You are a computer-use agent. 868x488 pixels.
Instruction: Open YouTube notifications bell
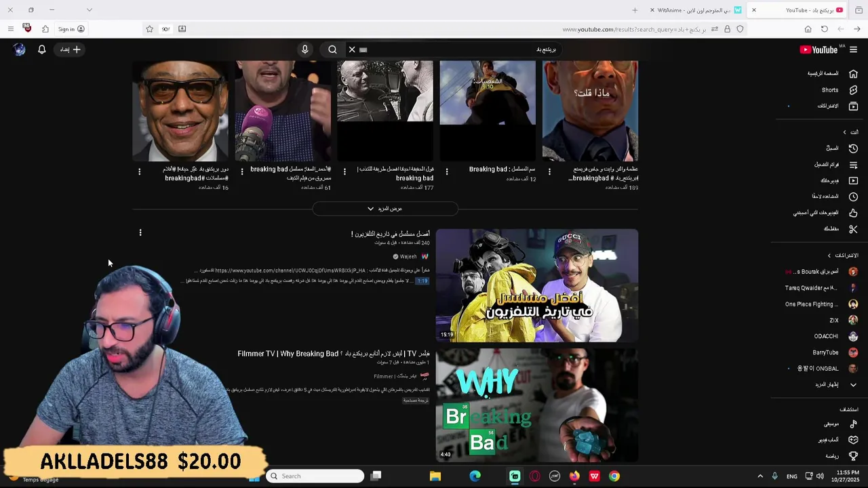tap(41, 49)
